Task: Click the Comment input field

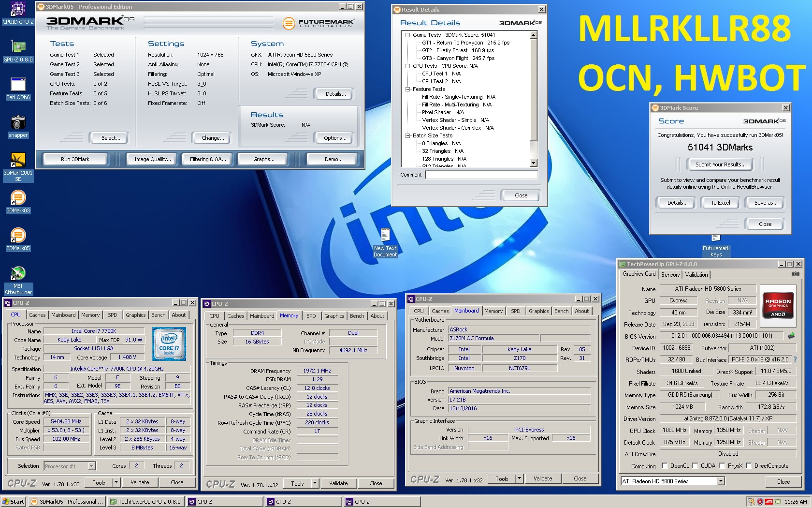Action: (x=481, y=175)
